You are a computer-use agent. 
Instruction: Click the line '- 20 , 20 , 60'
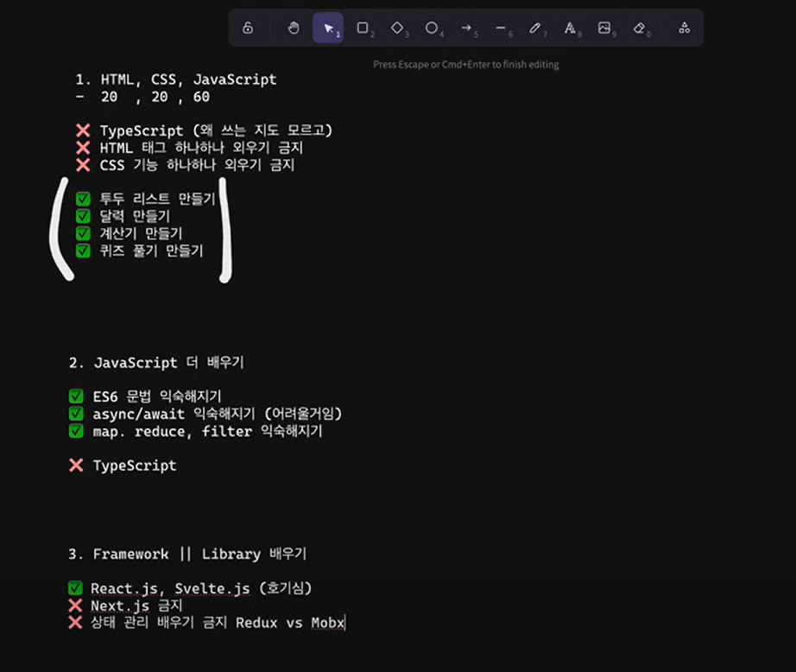coord(142,97)
